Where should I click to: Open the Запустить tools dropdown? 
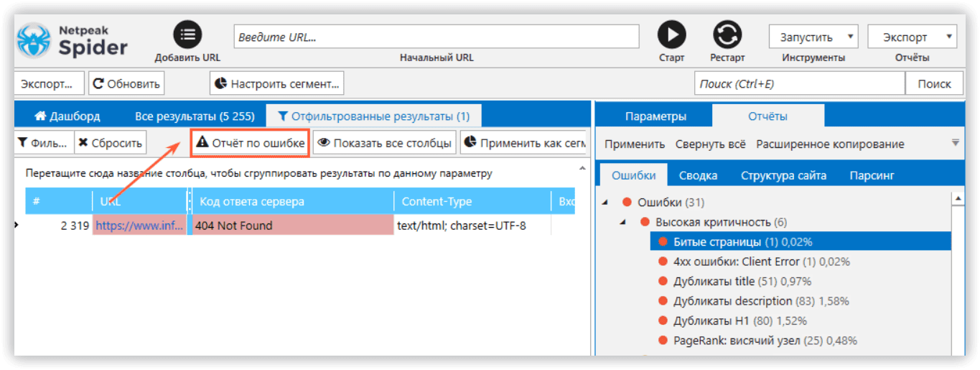(813, 37)
